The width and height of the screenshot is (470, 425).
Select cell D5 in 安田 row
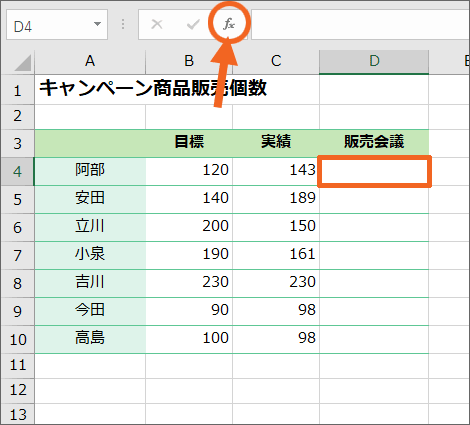click(374, 199)
